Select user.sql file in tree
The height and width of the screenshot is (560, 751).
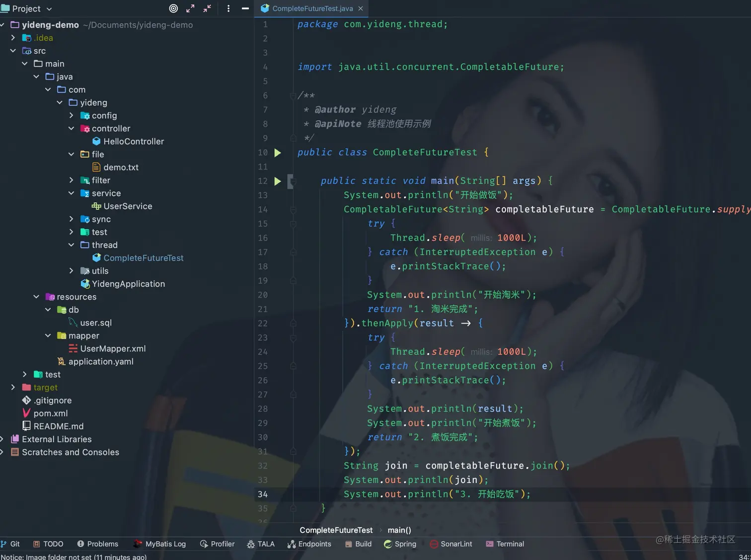(90, 322)
